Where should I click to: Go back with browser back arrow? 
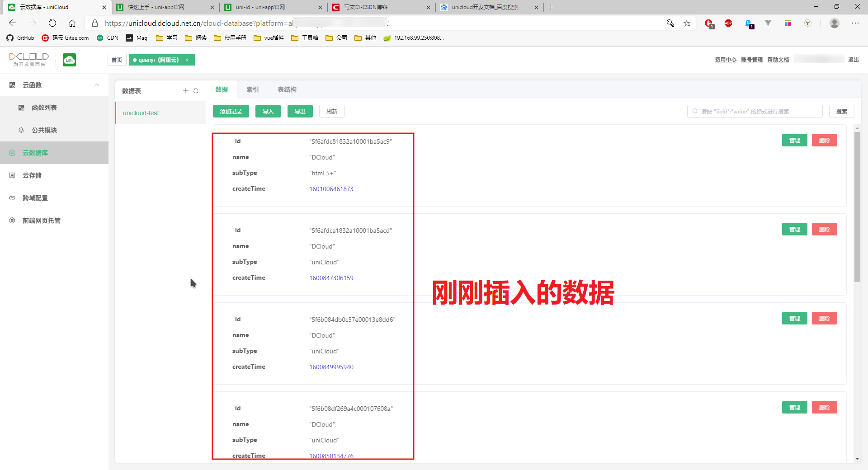point(13,23)
